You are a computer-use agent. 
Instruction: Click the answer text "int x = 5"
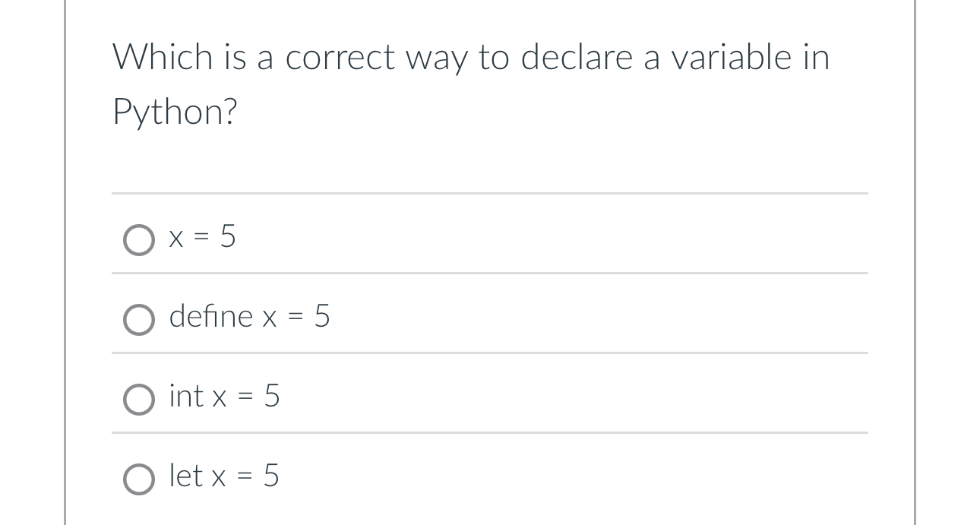(x=224, y=396)
